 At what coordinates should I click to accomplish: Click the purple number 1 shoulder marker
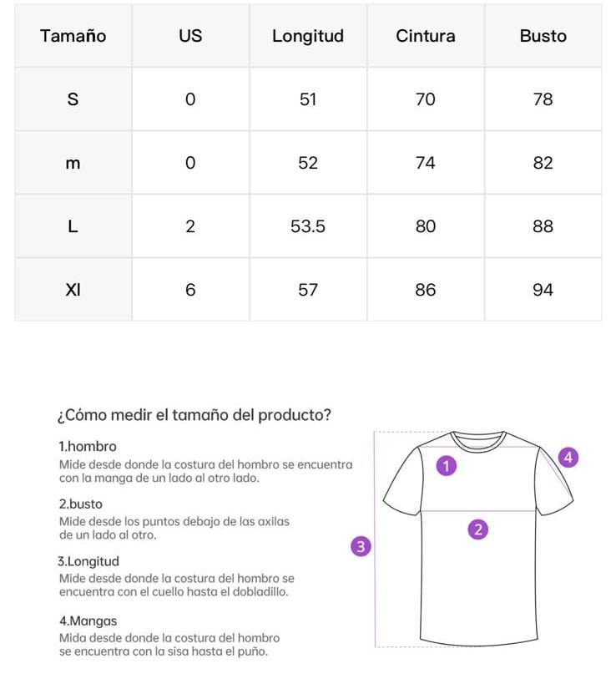(x=447, y=466)
